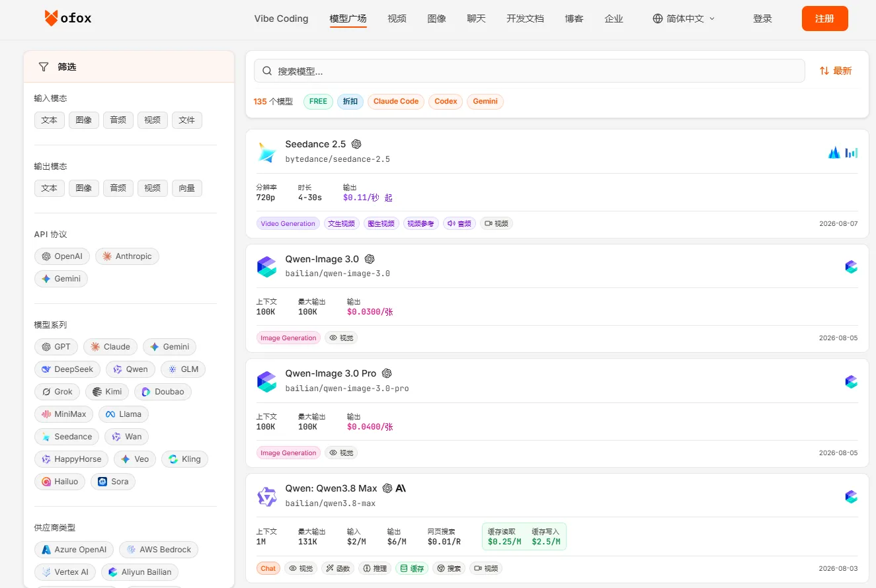This screenshot has width=876, height=588.
Task: Filter by AWS Bedrock provider
Action: [159, 550]
